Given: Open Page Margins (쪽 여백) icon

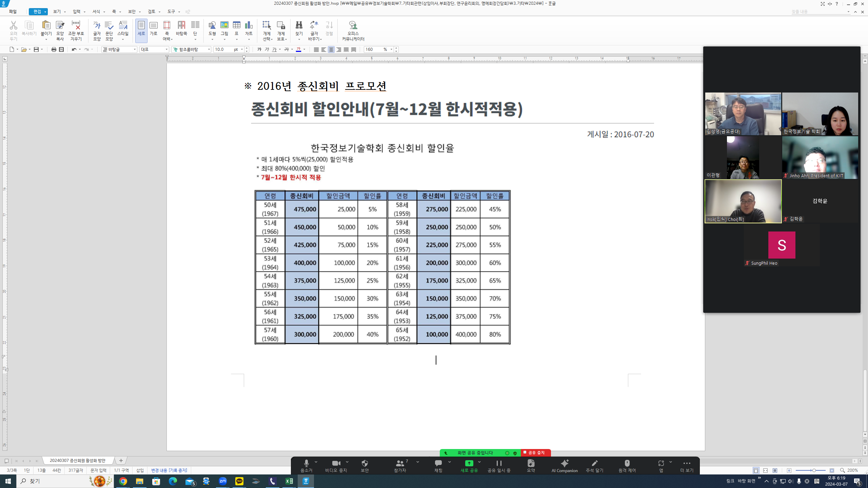Looking at the screenshot, I should (x=167, y=25).
